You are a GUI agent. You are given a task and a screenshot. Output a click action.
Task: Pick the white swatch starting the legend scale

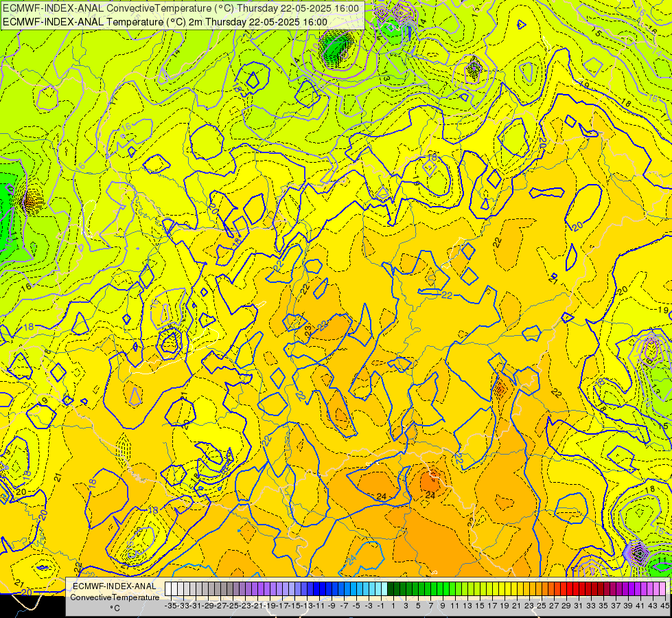point(168,589)
